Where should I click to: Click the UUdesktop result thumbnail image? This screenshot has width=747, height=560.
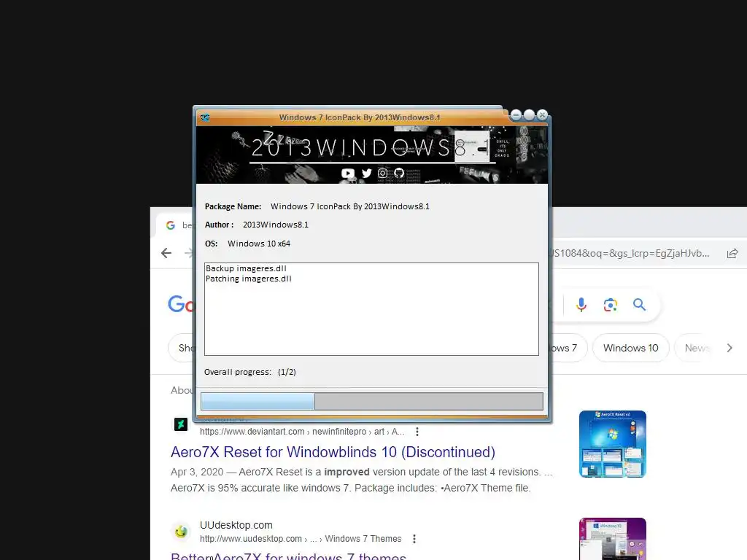[613, 539]
